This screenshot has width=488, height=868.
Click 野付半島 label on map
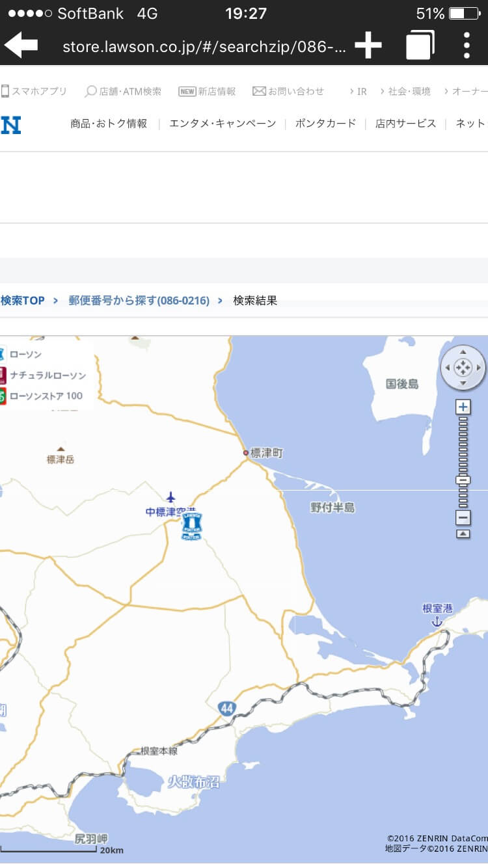click(332, 508)
